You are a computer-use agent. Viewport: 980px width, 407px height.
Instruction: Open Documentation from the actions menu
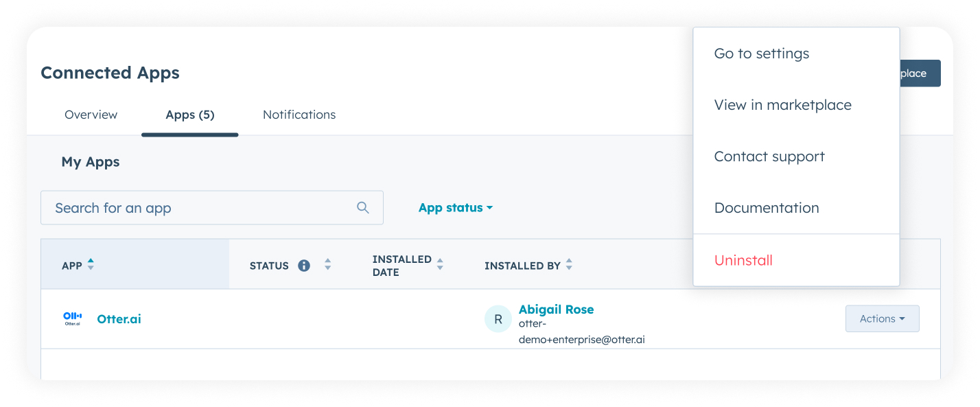pos(767,208)
